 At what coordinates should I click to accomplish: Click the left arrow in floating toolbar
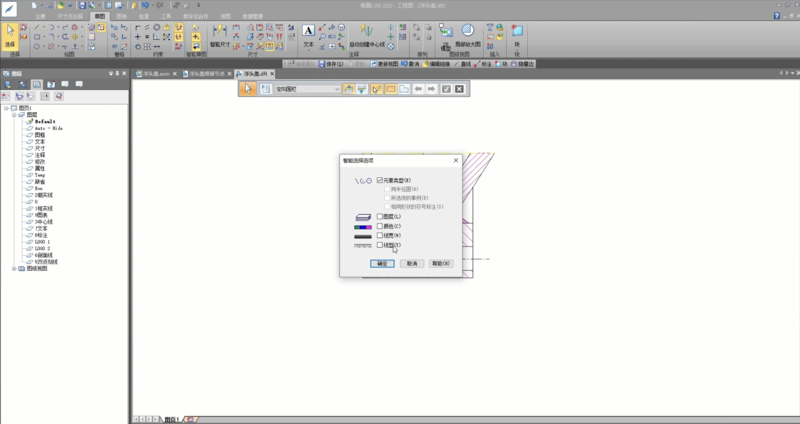[417, 89]
